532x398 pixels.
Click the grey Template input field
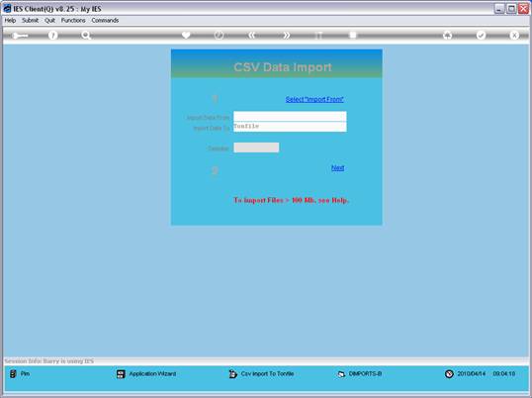coord(256,148)
